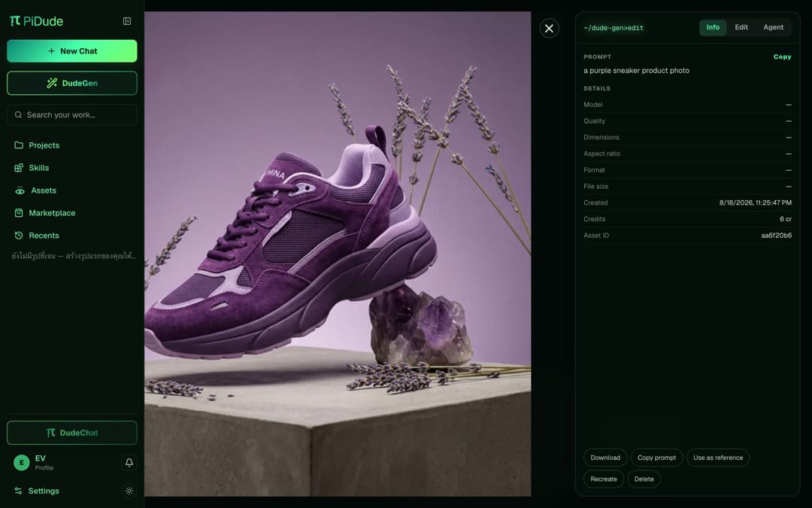Image resolution: width=812 pixels, height=508 pixels.
Task: Start a New Chat
Action: click(72, 51)
